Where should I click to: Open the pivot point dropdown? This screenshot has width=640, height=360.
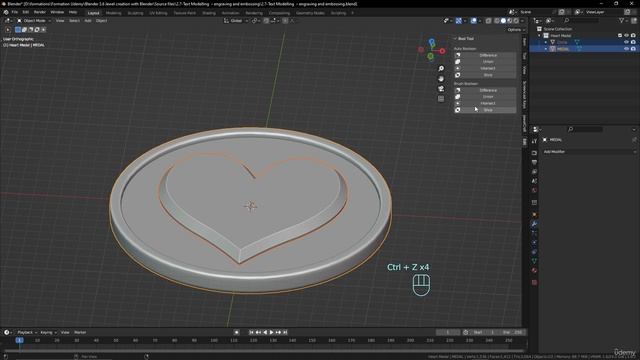pyautogui.click(x=256, y=21)
